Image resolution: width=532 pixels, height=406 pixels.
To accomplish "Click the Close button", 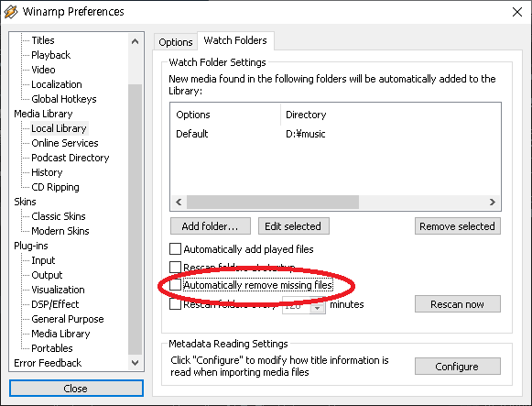I will coord(76,389).
